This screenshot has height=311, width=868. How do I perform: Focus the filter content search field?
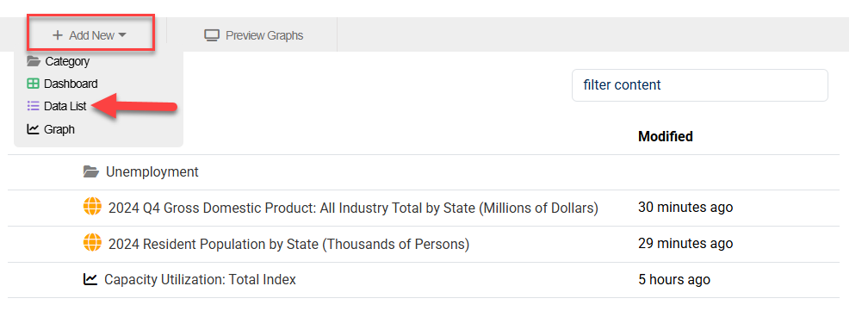pos(700,85)
